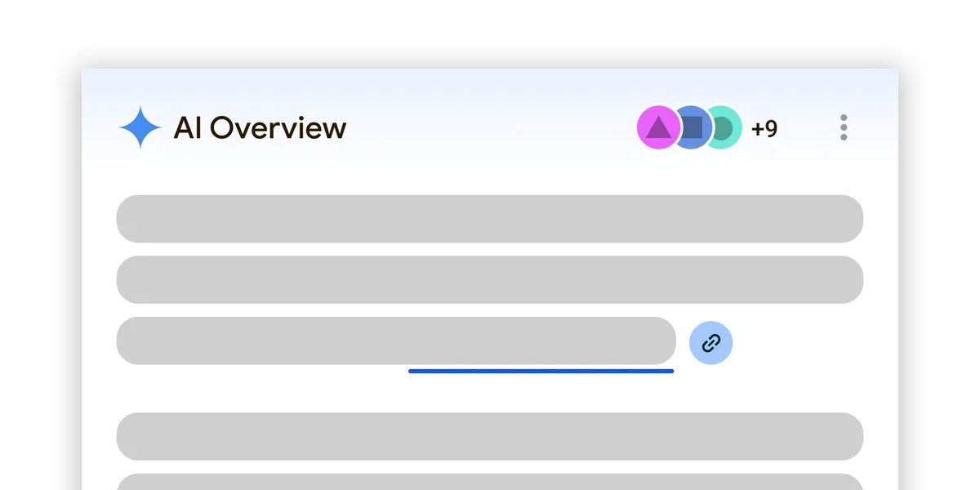The width and height of the screenshot is (980, 490).
Task: Open the blue square source avatar
Action: [x=692, y=127]
